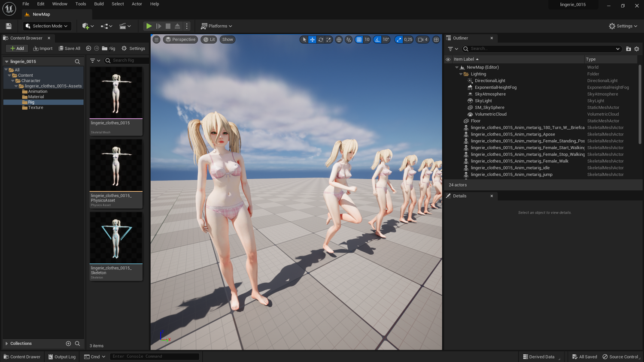This screenshot has width=644, height=362.
Task: Open the Output Log from the status bar
Action: click(62, 357)
